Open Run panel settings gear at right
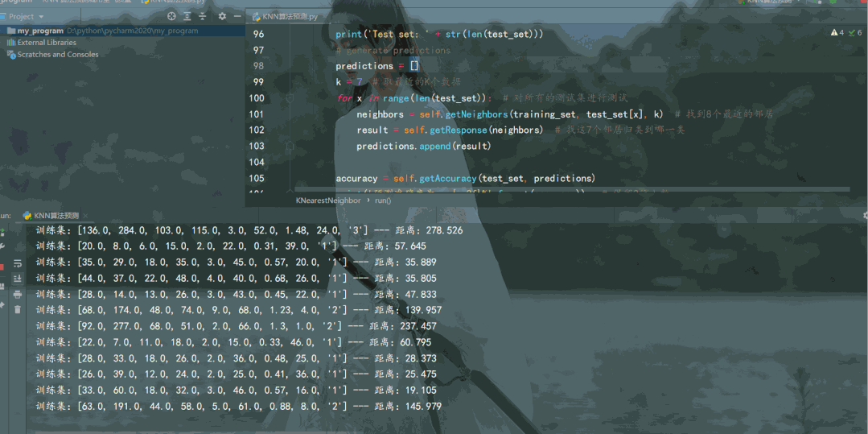The width and height of the screenshot is (868, 434). pos(866,215)
